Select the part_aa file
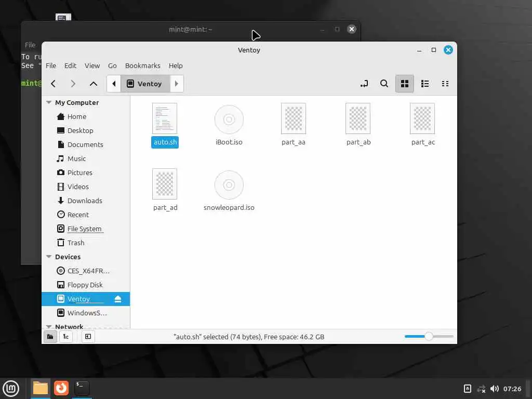 click(294, 125)
